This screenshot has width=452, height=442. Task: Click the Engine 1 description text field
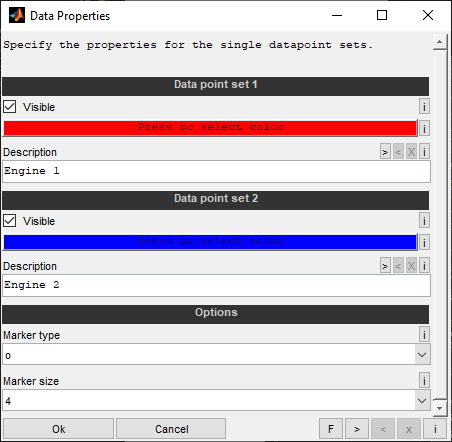[216, 171]
